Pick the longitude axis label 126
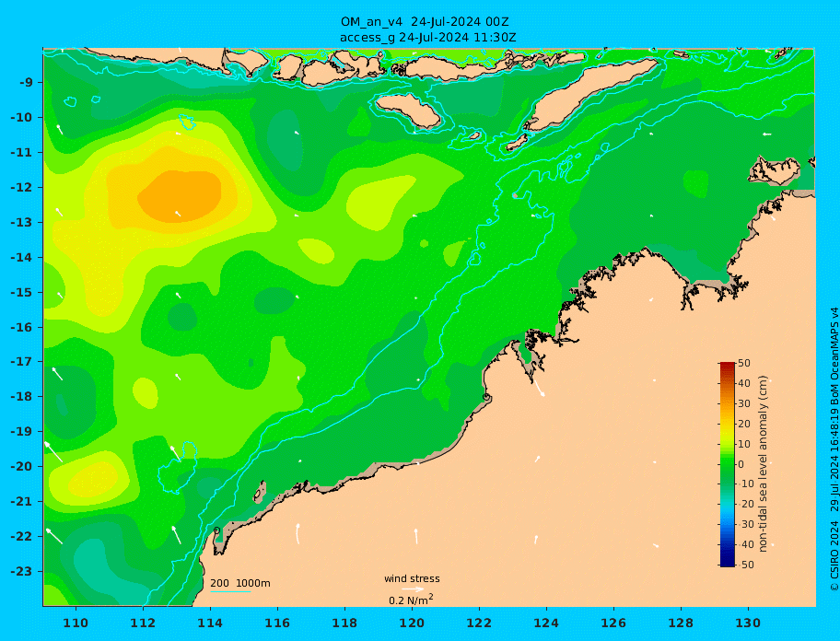The width and height of the screenshot is (840, 641). point(613,623)
